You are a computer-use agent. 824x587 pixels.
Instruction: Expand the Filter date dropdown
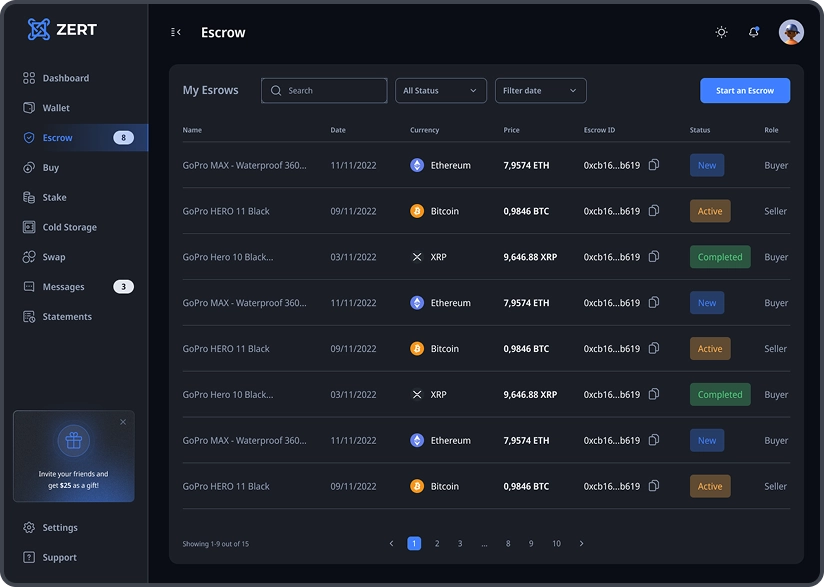click(x=541, y=90)
